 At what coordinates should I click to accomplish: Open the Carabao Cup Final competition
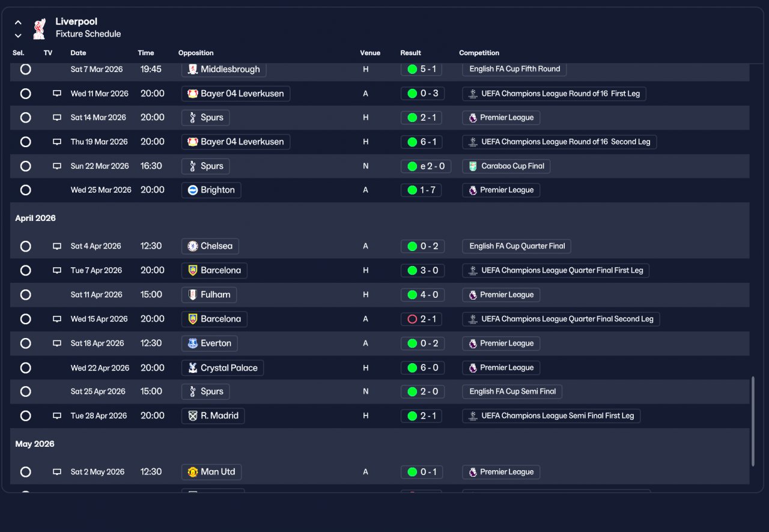pos(506,166)
